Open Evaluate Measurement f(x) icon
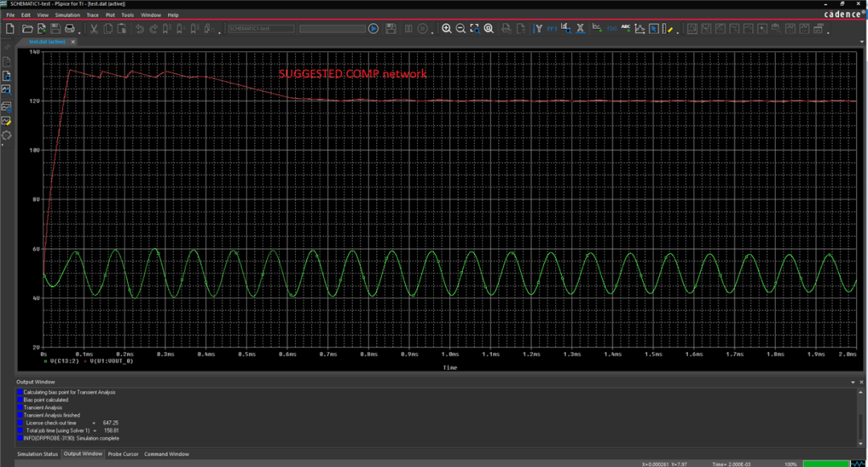Viewport: 868px width, 467px height. [612, 28]
